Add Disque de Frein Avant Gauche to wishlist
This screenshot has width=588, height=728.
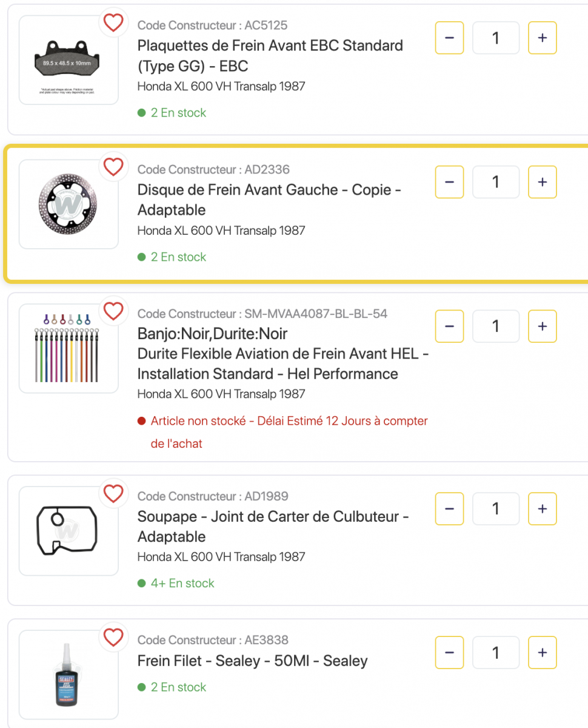point(113,167)
